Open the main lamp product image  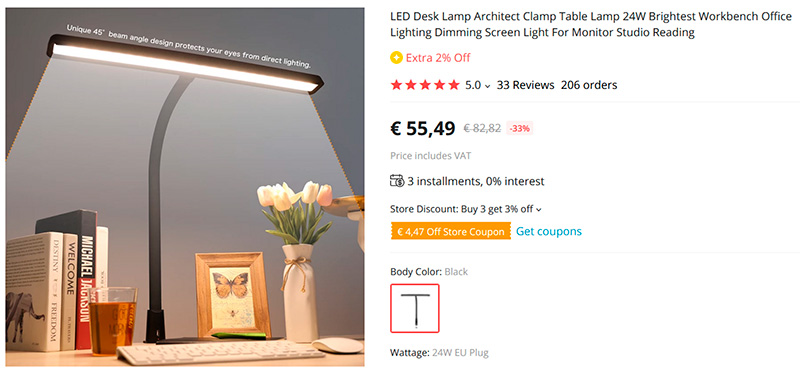tap(185, 187)
